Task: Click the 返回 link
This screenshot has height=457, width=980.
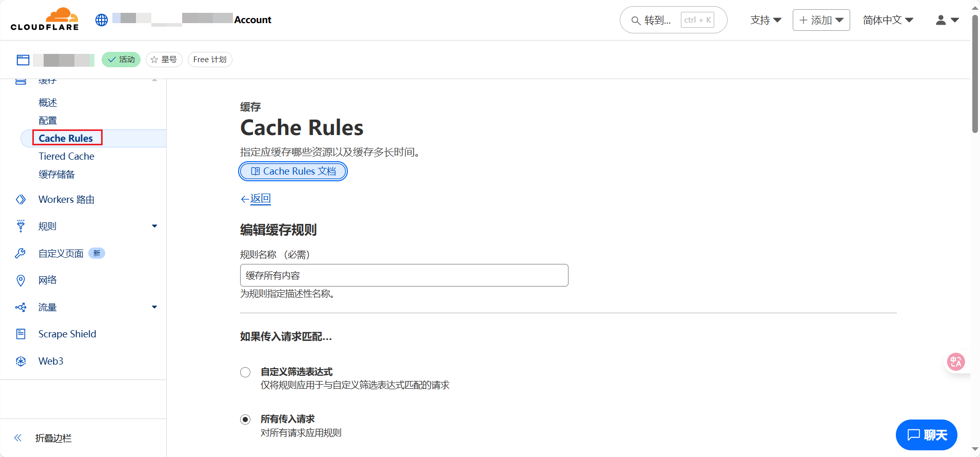Action: tap(260, 199)
